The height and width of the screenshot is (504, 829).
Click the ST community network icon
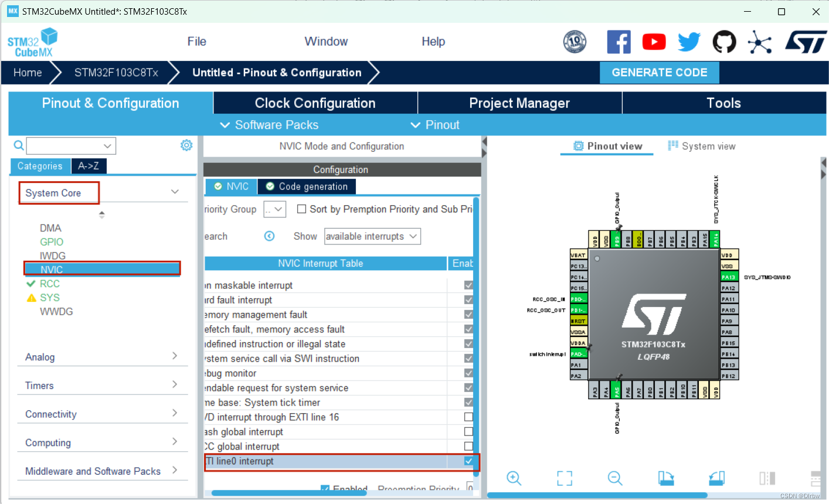coord(760,42)
